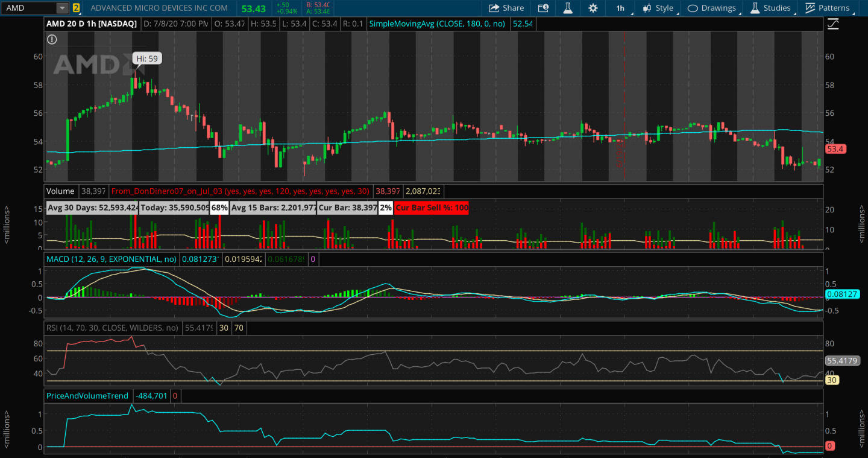Click the Share arrow icon
The width and height of the screenshot is (868, 458).
[494, 8]
